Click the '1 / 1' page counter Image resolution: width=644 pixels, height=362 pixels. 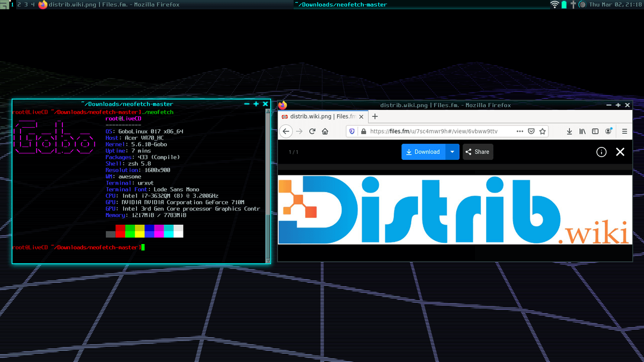[293, 152]
